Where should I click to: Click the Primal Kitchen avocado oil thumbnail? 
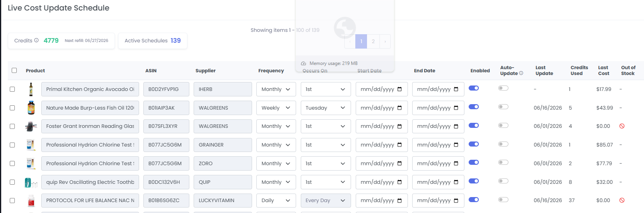tap(31, 89)
